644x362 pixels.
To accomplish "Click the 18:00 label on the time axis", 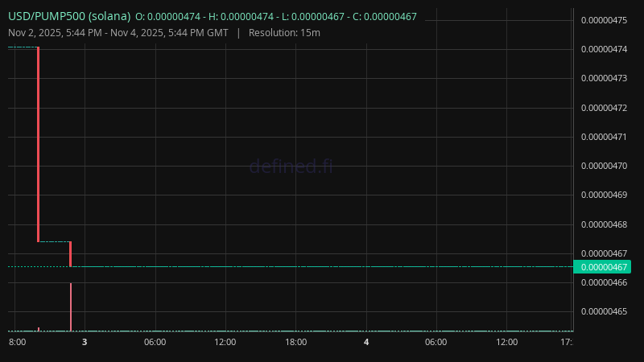I will pos(296,342).
